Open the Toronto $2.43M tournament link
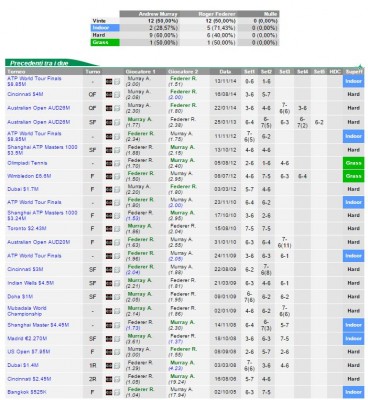Image resolution: width=368 pixels, height=400 pixels. point(27,228)
